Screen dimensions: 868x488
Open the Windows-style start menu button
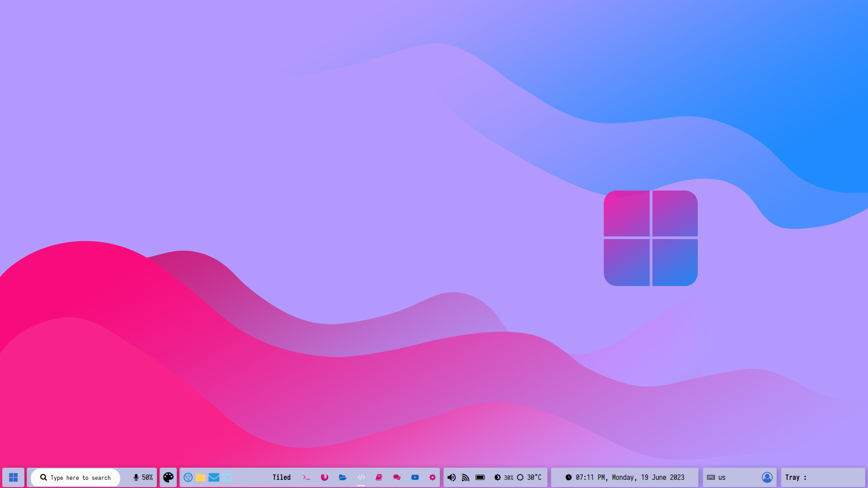[13, 478]
